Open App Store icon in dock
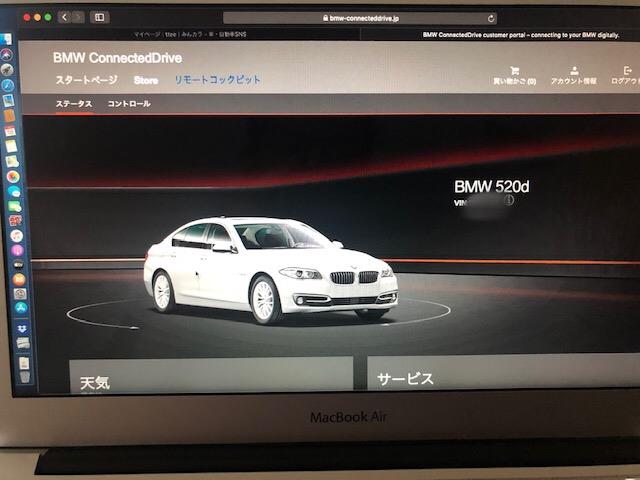This screenshot has width=640, height=480. pos(20,308)
